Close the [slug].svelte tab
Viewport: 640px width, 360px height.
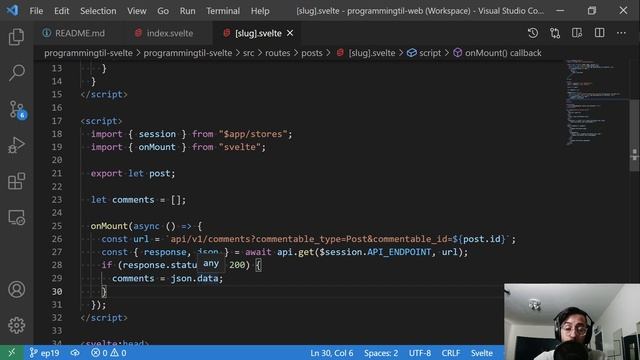point(290,33)
